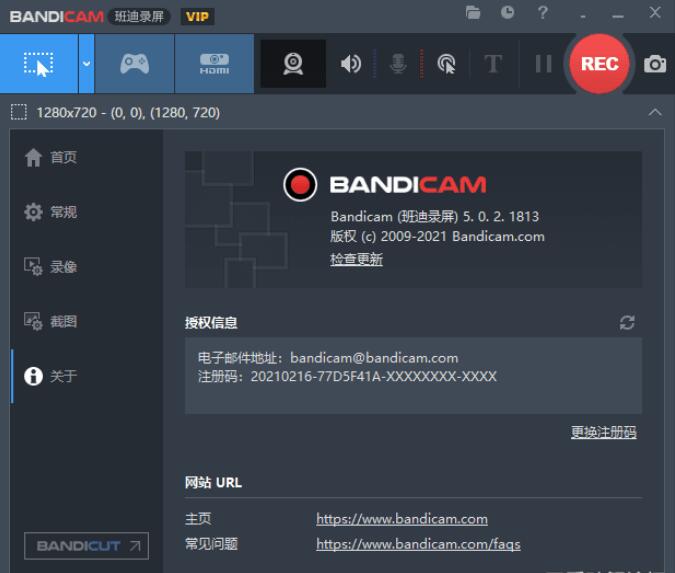Click the 更换注册码 change key link
Viewport: 675px width, 573px height.
pyautogui.click(x=604, y=432)
